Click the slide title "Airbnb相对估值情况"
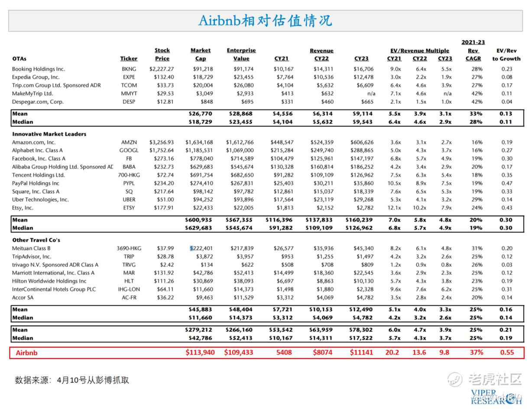 (x=265, y=20)
